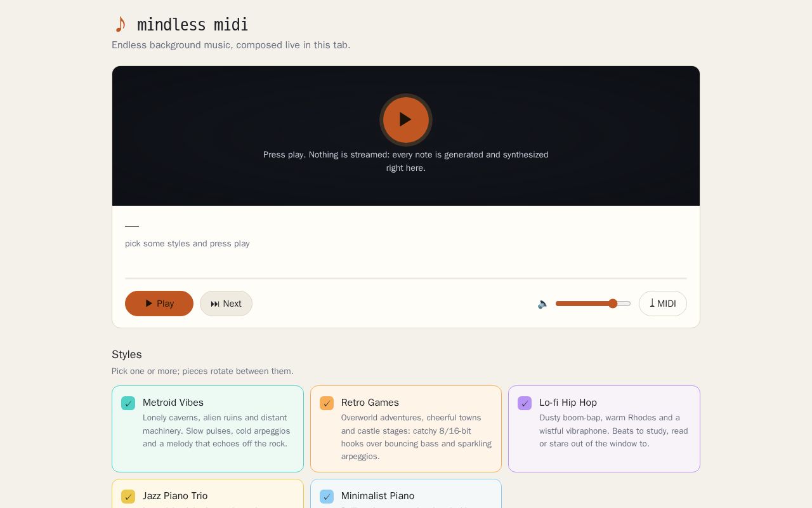Click 'Endless background music' subtitle
Screen dimensions: 812x508
pos(231,45)
